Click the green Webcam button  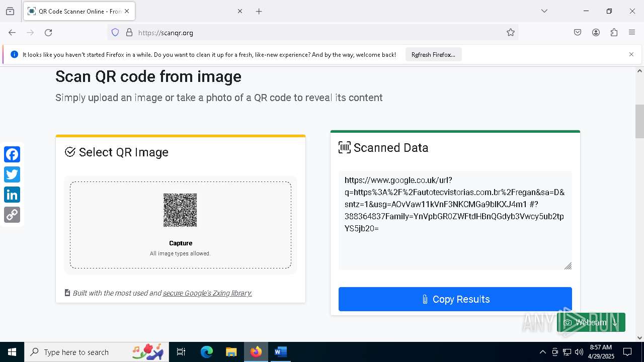point(591,322)
